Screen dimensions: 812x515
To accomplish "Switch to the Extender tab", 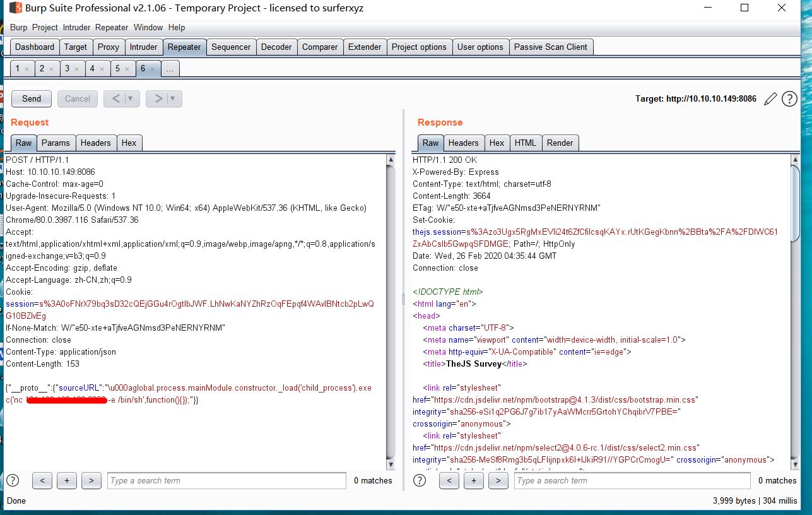I will (x=365, y=47).
